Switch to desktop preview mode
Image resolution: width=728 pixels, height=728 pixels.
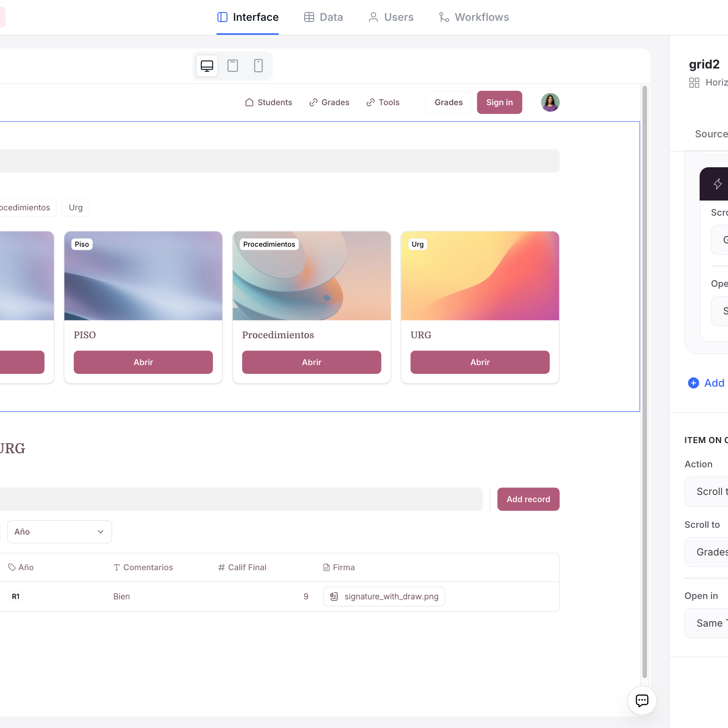pyautogui.click(x=207, y=66)
